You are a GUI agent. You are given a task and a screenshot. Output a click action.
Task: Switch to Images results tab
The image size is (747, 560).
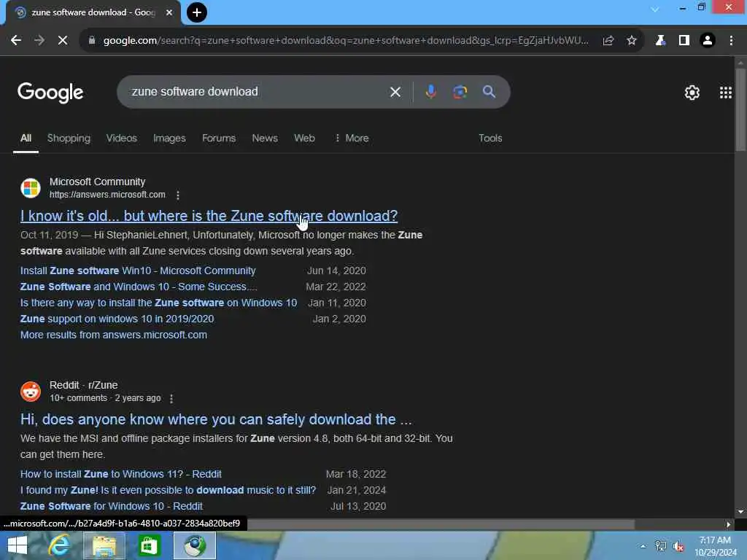(x=169, y=138)
